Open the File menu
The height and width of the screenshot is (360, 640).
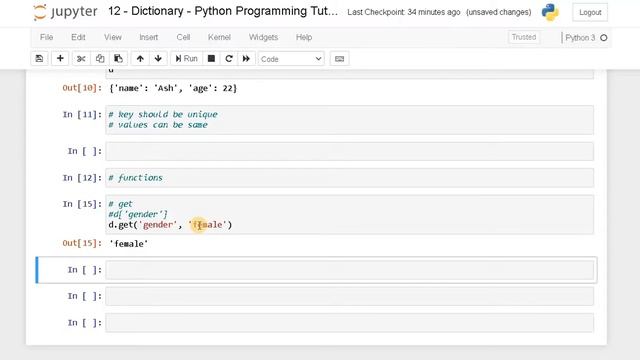click(47, 37)
